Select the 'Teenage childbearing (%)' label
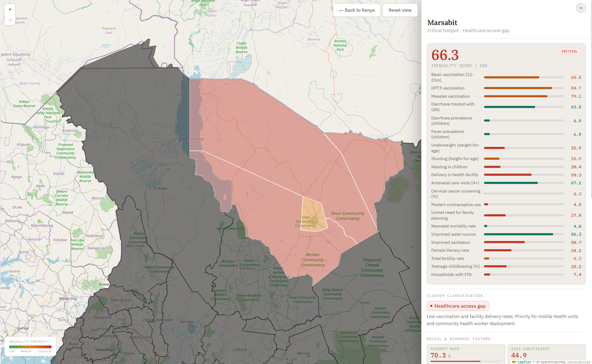This screenshot has width=592, height=364. pyautogui.click(x=455, y=266)
